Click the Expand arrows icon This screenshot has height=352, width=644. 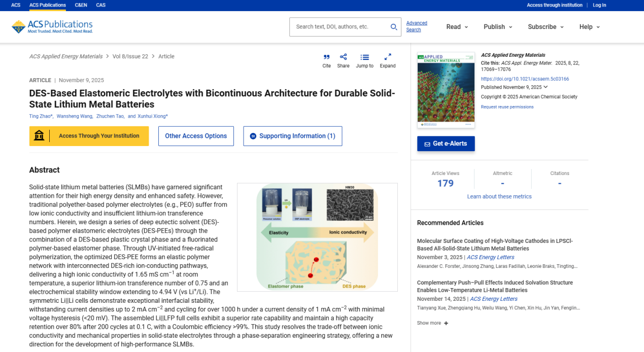tap(387, 57)
